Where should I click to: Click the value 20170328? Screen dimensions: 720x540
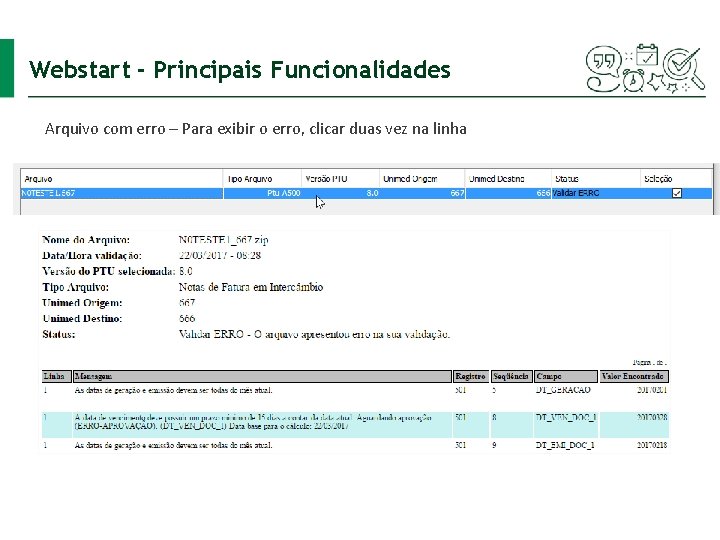point(652,417)
